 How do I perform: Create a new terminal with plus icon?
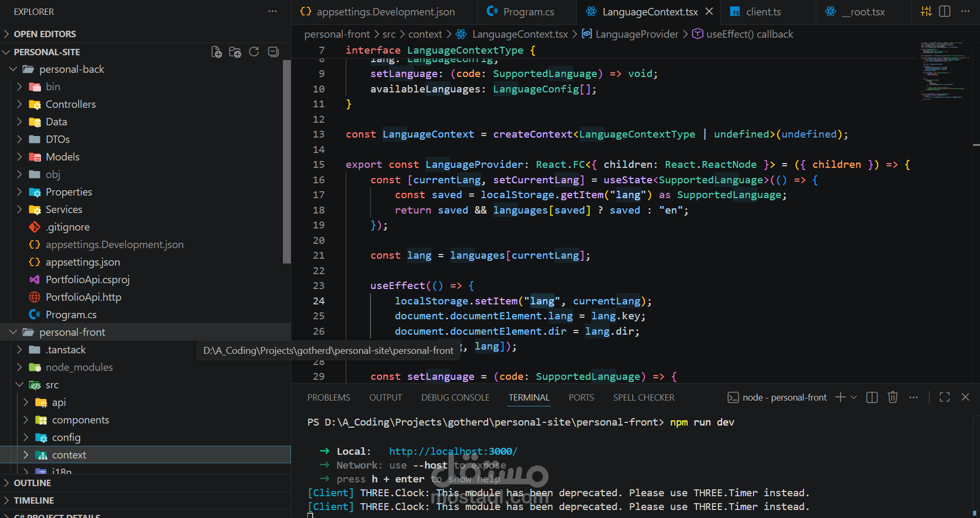841,397
